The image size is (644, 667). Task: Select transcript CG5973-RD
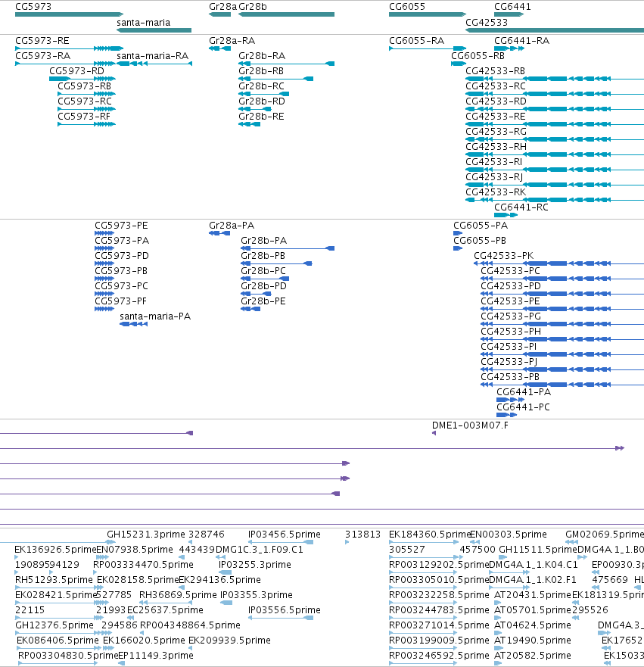click(x=82, y=79)
